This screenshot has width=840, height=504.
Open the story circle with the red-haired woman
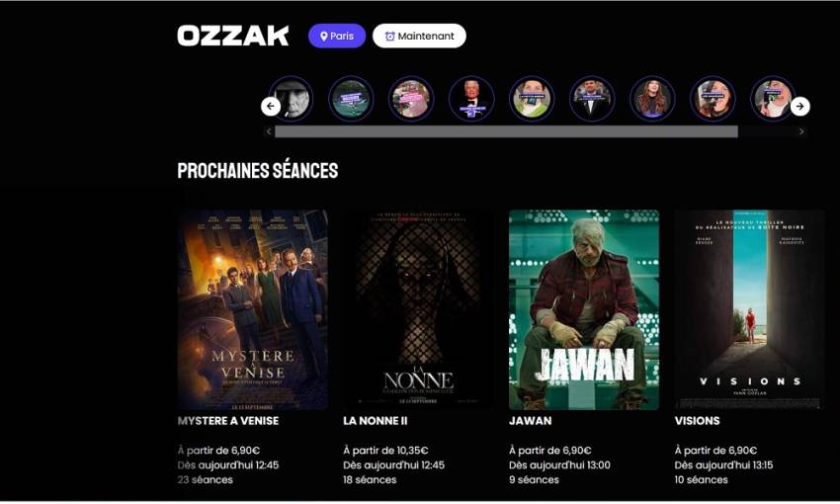point(652,99)
